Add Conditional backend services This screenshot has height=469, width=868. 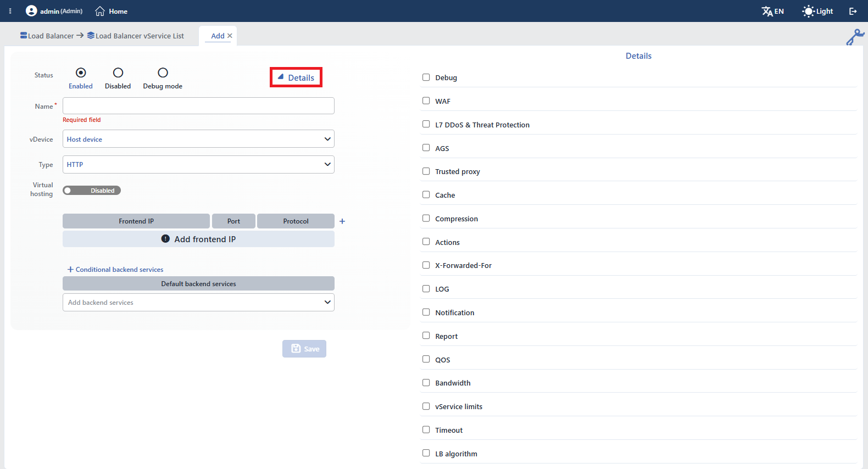[x=115, y=270]
